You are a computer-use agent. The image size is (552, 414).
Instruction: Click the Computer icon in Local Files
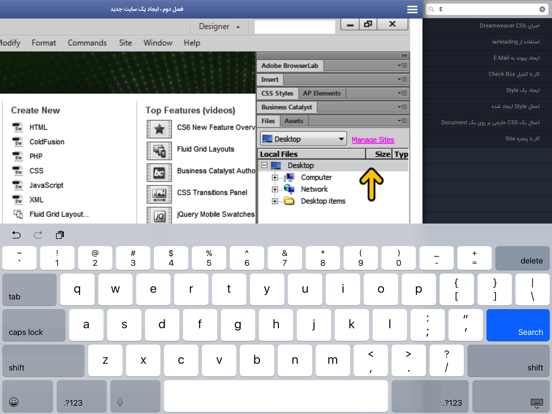click(x=289, y=177)
